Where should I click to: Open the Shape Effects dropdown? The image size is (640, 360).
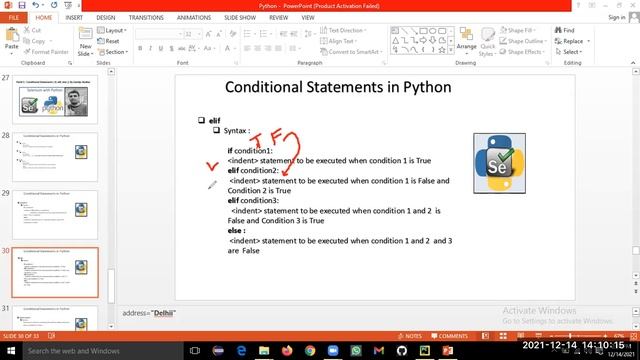(522, 52)
